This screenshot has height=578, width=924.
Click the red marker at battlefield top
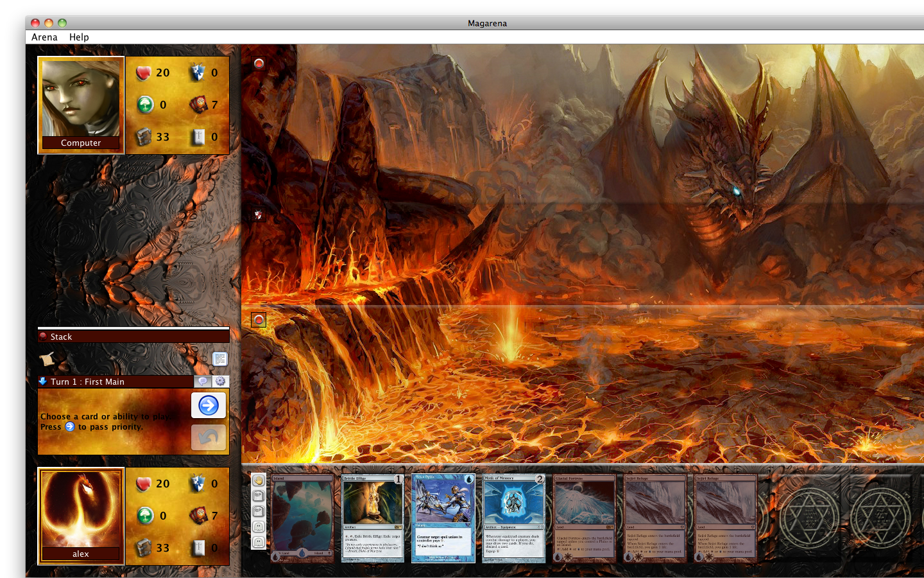pyautogui.click(x=259, y=63)
